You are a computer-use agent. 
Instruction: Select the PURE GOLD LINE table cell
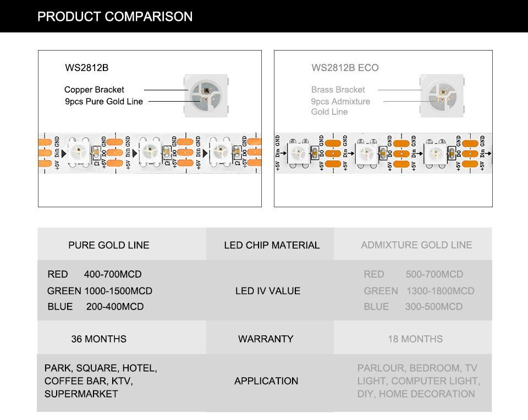coord(109,245)
